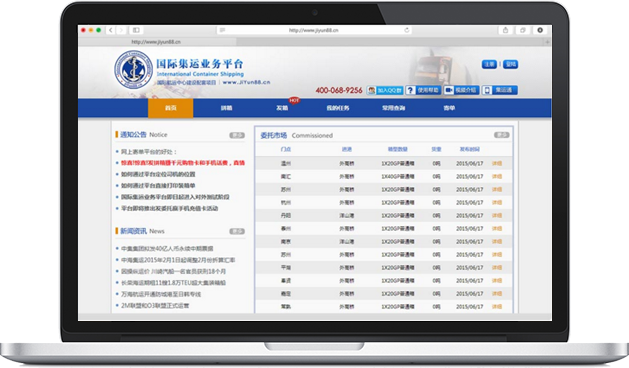Open 使用帮助 help button with question mark
Viewport: 629px width, 368px height.
click(423, 90)
